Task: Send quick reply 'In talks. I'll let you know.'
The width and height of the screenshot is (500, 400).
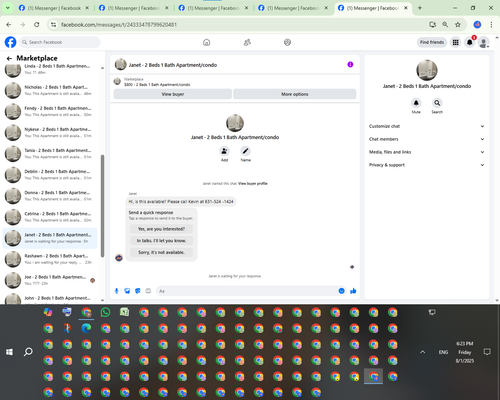Action: pyautogui.click(x=161, y=241)
